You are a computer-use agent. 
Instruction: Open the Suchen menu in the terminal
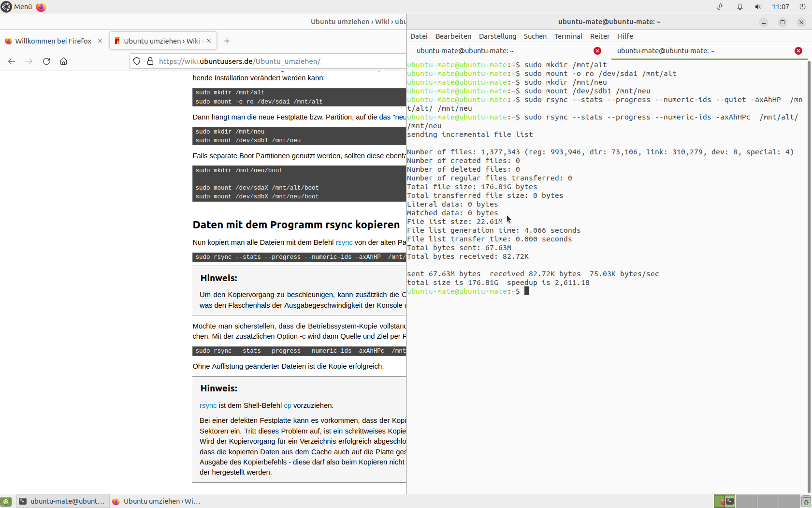[x=535, y=36]
